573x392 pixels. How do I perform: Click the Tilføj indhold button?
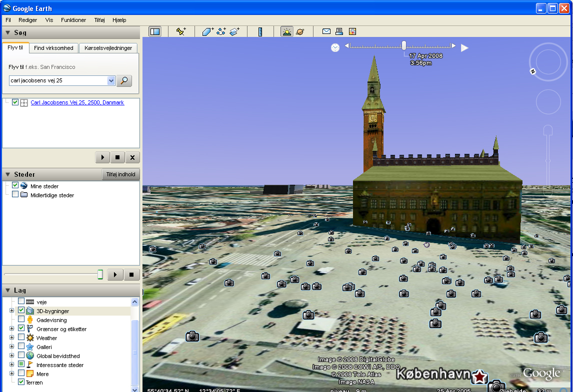point(121,174)
